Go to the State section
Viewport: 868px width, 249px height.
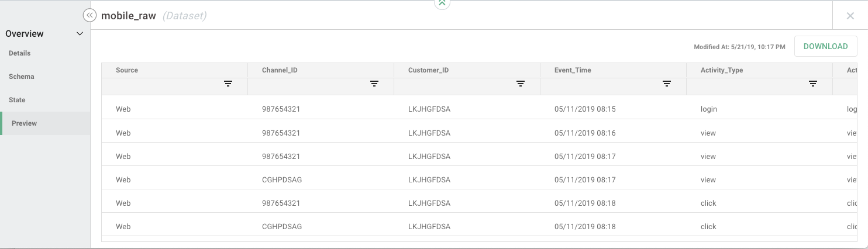(17, 100)
